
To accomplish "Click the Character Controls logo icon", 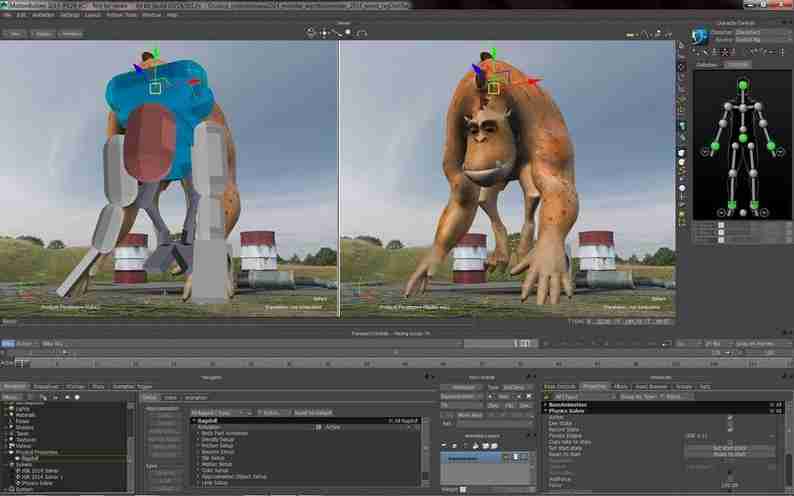I will coord(701,36).
